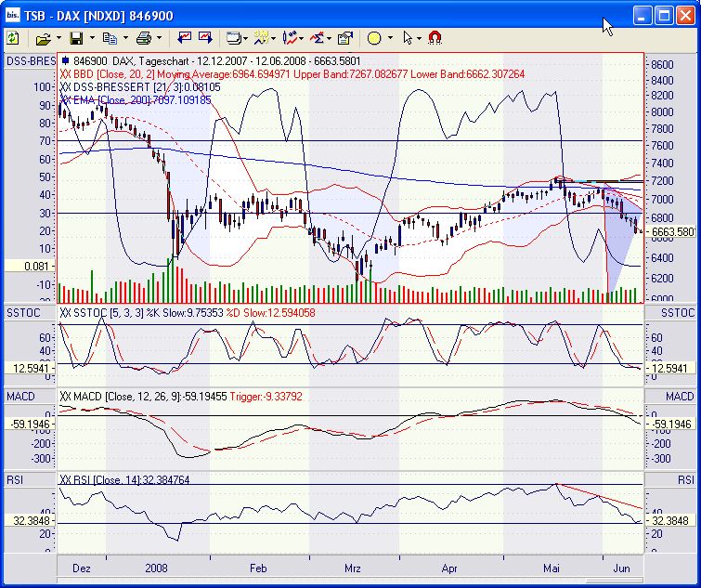Click the left RSI panel label
Screen dimensions: 701x588
(15, 480)
